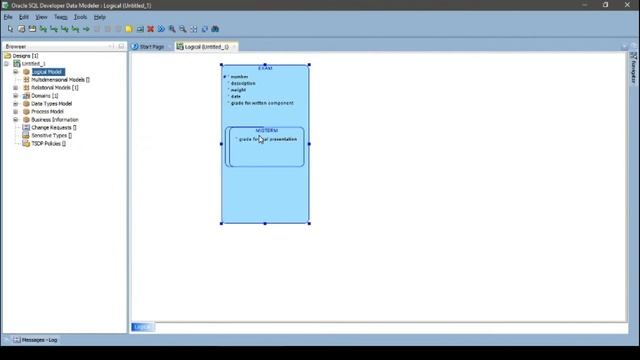Expand the Domains node
640x360 pixels.
(16, 96)
